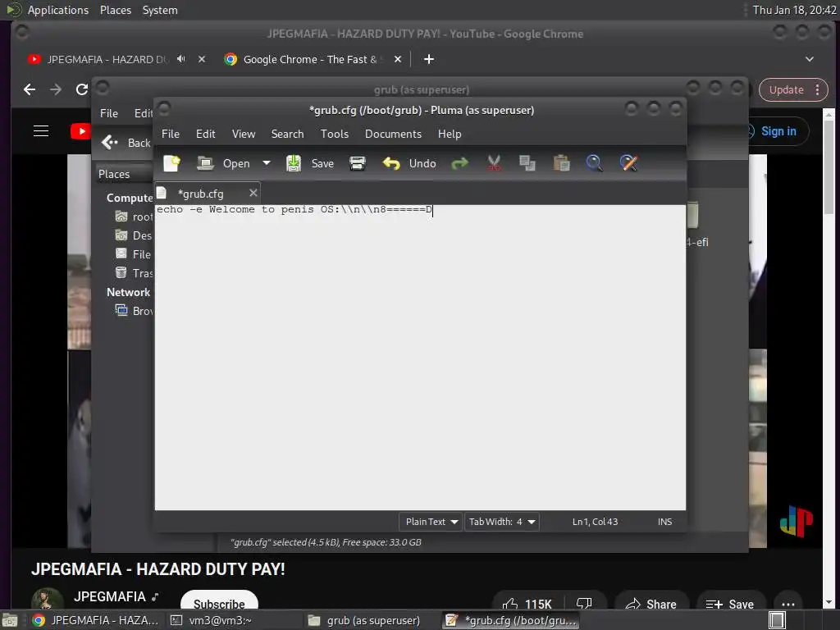The width and height of the screenshot is (840, 630).
Task: Click the New document icon in Pluma
Action: point(172,163)
